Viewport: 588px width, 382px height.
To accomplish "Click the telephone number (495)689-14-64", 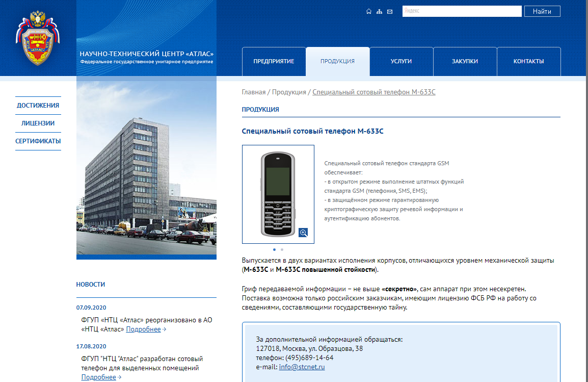I will point(309,358).
